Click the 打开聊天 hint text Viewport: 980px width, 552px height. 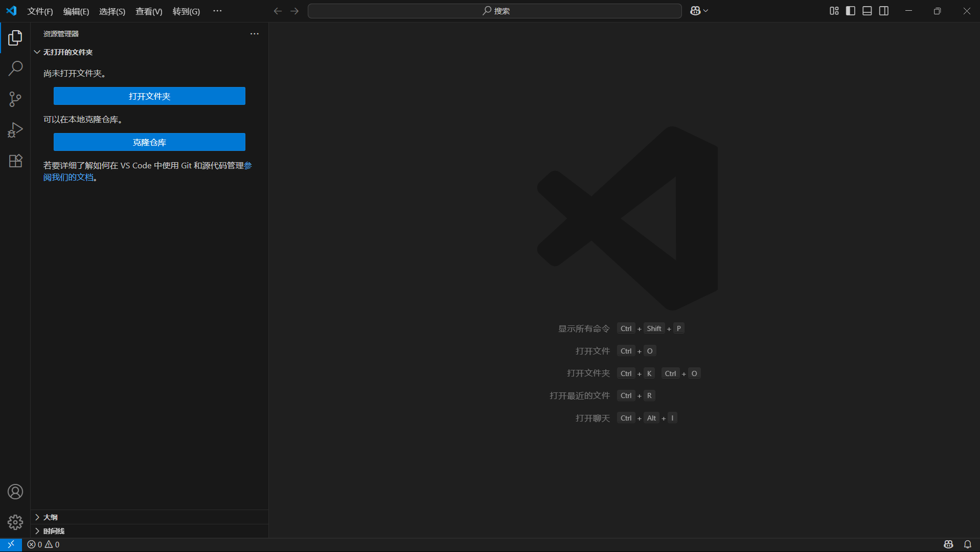coord(592,418)
